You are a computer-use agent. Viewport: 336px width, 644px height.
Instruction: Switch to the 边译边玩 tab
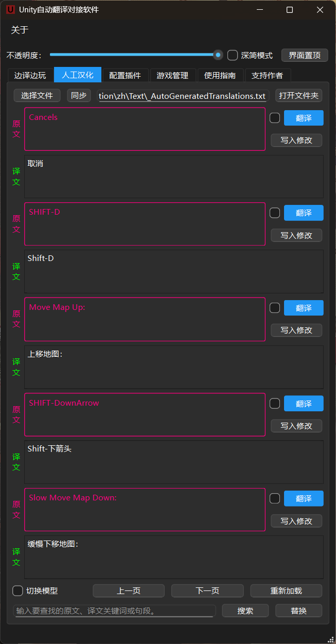click(30, 75)
